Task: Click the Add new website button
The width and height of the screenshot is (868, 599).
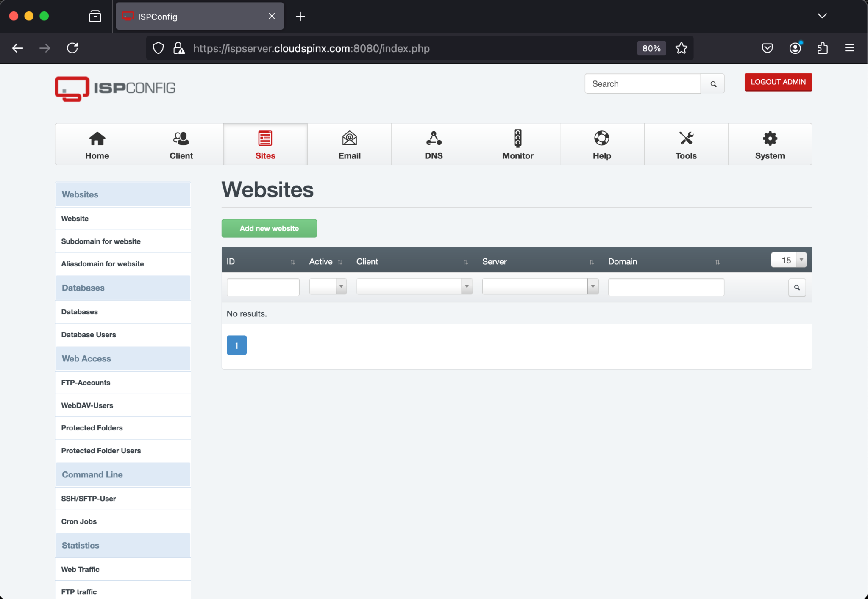Action: (269, 228)
